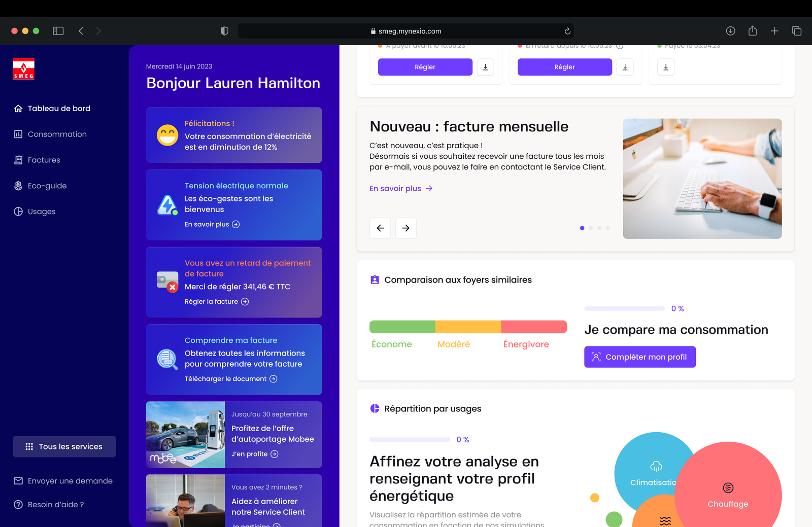Open the Factures page
812x527 pixels.
(x=37, y=160)
